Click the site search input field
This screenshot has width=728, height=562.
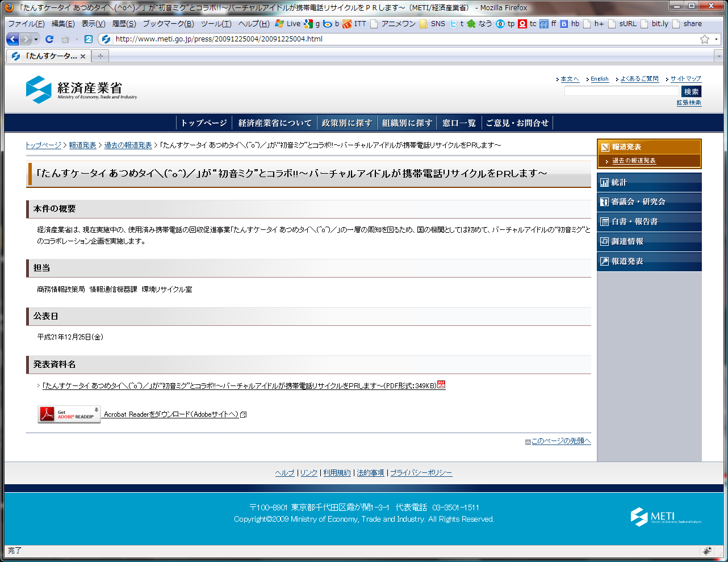(622, 91)
